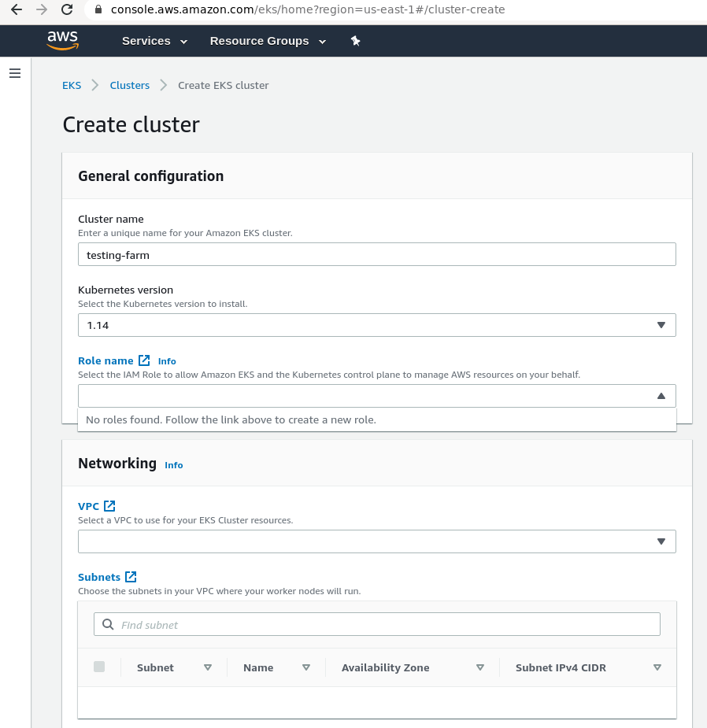Open external link icon next to Role name
707x728 pixels.
[x=144, y=360]
